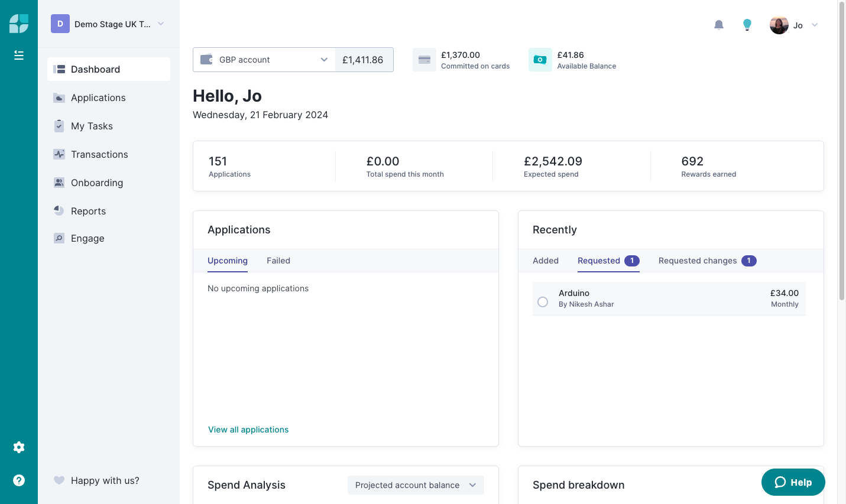The width and height of the screenshot is (846, 504).
Task: Click the cash icon for Available Balance
Action: click(x=540, y=60)
